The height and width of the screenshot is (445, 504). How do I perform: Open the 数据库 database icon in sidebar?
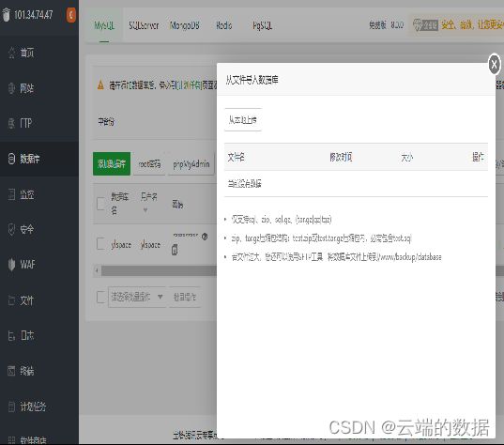click(11, 159)
